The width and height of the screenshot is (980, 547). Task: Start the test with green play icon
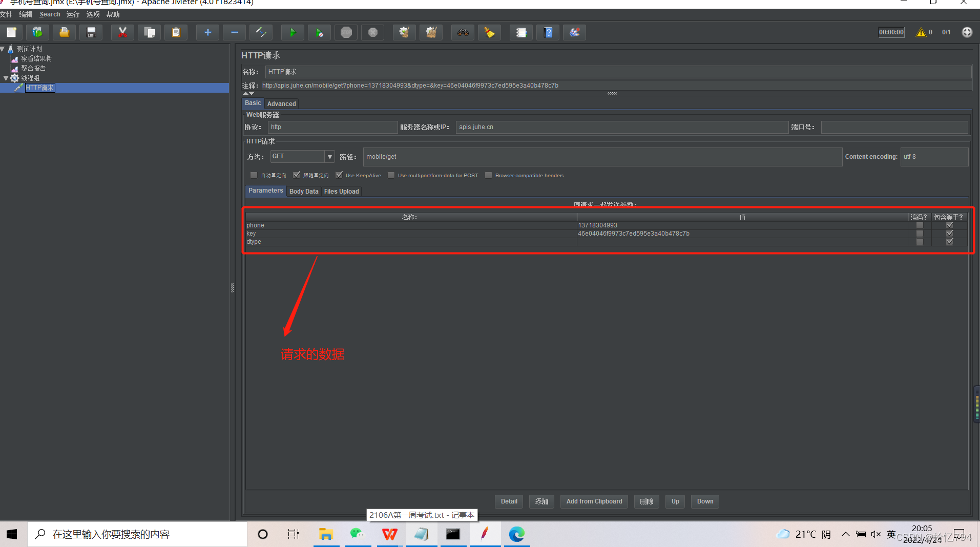click(x=293, y=32)
